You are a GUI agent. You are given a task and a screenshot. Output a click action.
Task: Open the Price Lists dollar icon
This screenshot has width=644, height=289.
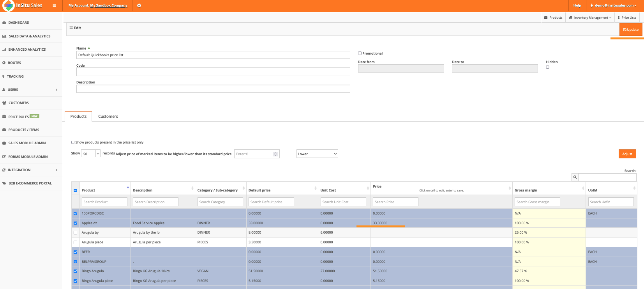[619, 18]
